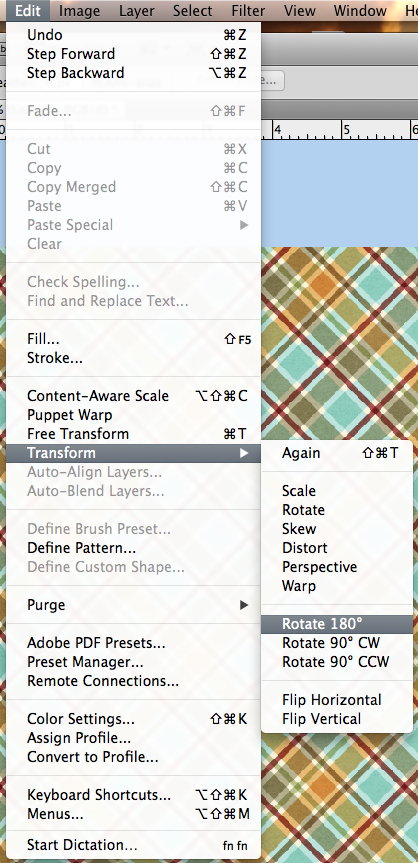Open the Image menu in menu bar
Viewport: 418px width, 863px height.
tap(79, 10)
